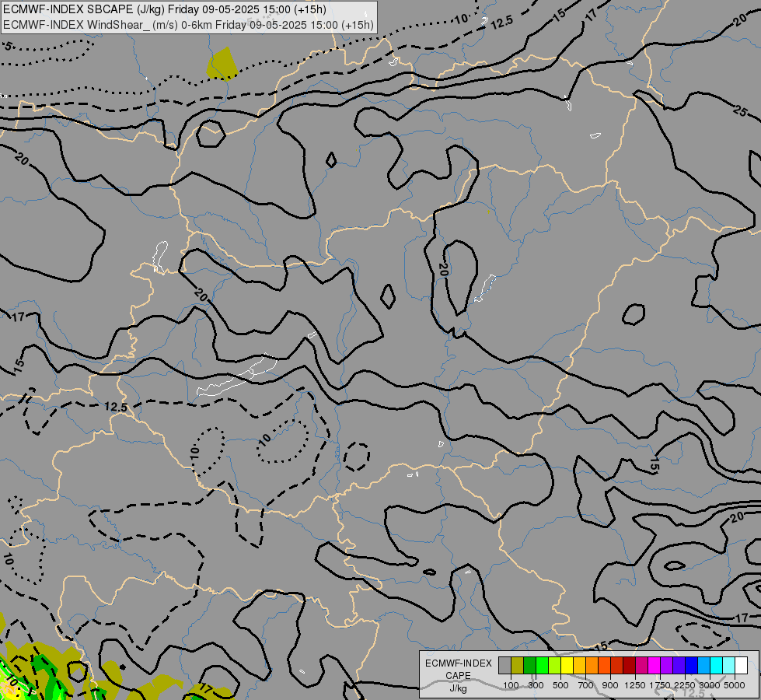This screenshot has width=761, height=700.
Task: Click the CAPE word in the legend
Action: (458, 676)
